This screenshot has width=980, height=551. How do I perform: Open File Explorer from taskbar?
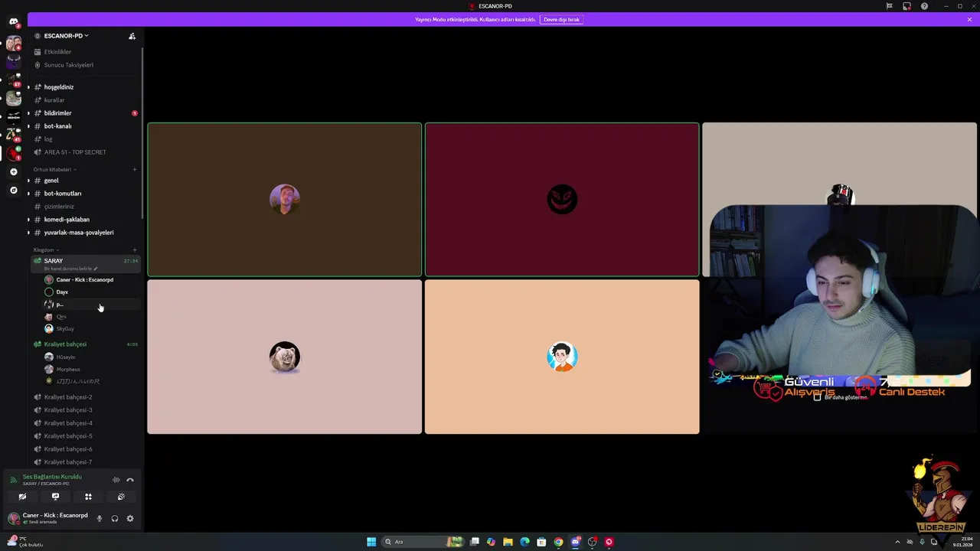click(508, 542)
